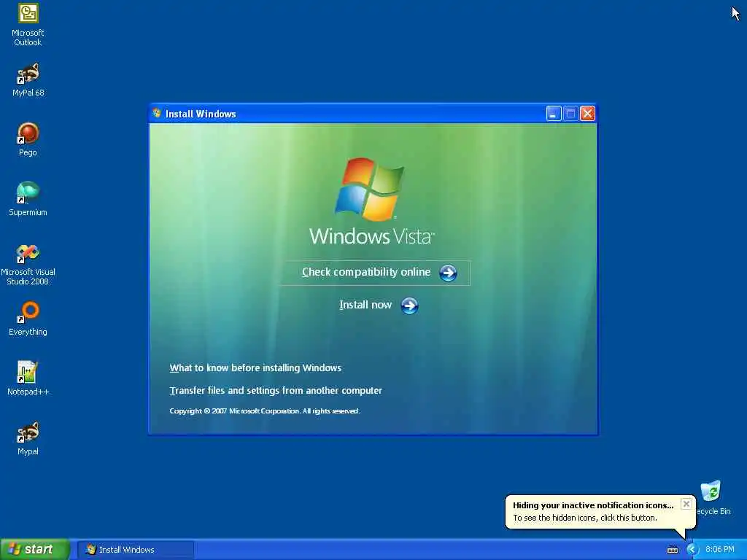Open the Start menu
Image resolution: width=747 pixels, height=560 pixels.
35,550
